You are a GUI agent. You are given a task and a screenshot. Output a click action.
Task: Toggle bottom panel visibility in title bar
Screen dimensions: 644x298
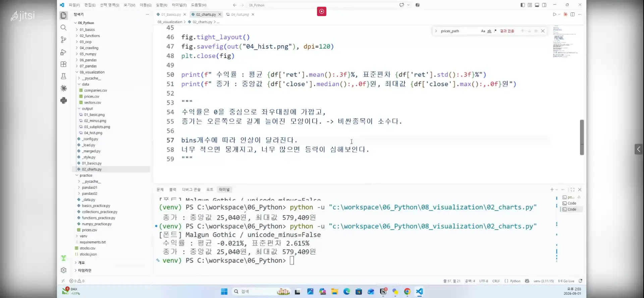click(537, 5)
